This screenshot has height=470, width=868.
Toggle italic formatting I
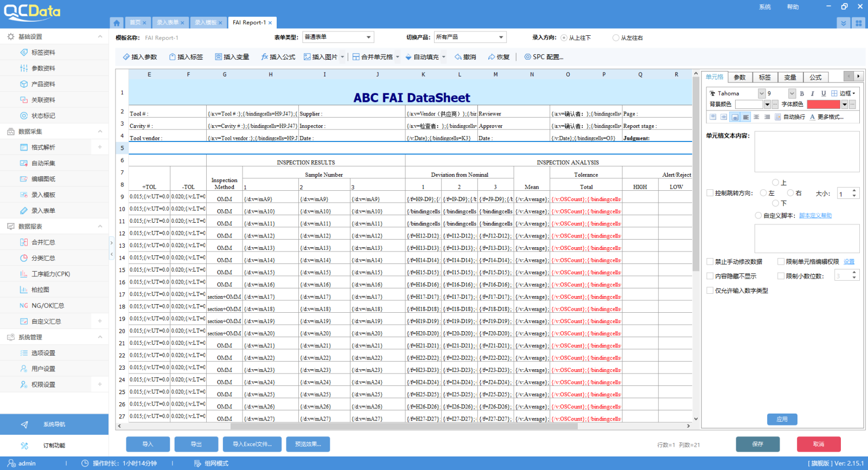point(813,93)
